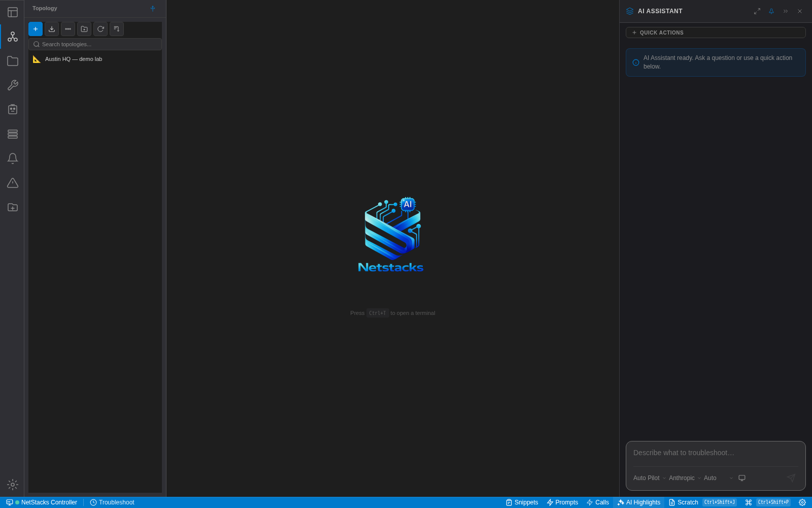Screen dimensions: 812x508
Task: Open Scratch pad from status bar
Action: (x=702, y=502)
